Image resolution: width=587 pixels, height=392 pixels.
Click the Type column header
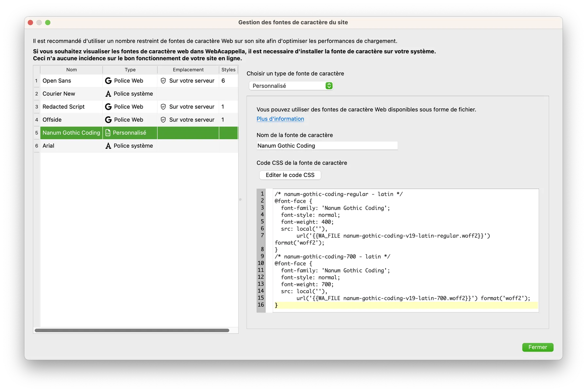pyautogui.click(x=130, y=70)
